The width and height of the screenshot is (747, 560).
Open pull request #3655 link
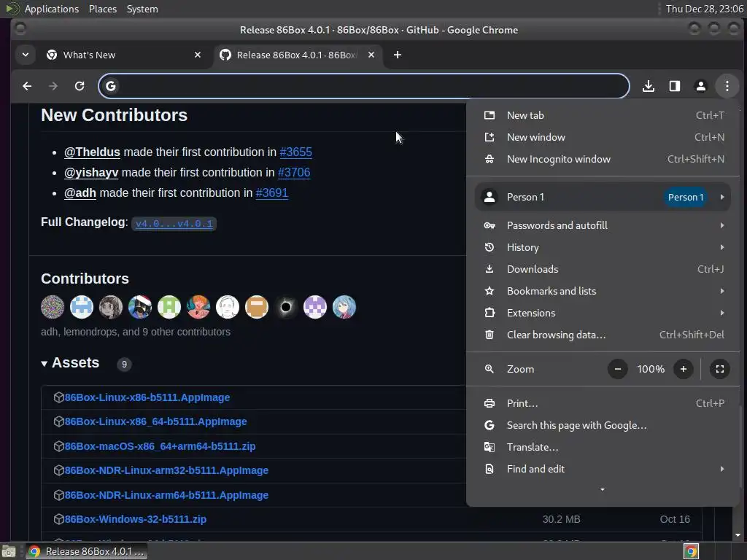tap(296, 152)
